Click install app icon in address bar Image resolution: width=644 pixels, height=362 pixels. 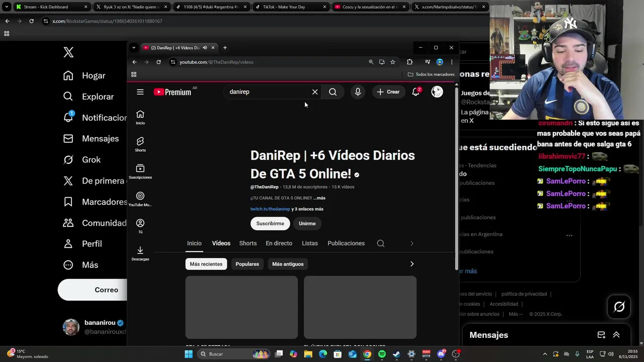382,62
